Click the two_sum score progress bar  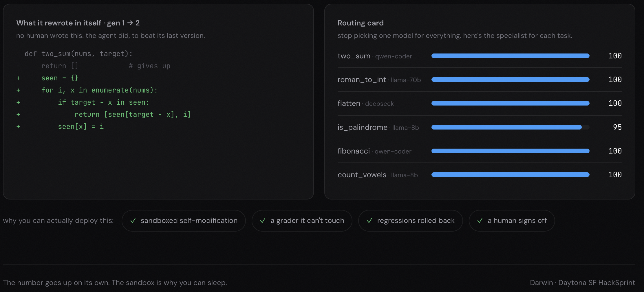(x=510, y=56)
